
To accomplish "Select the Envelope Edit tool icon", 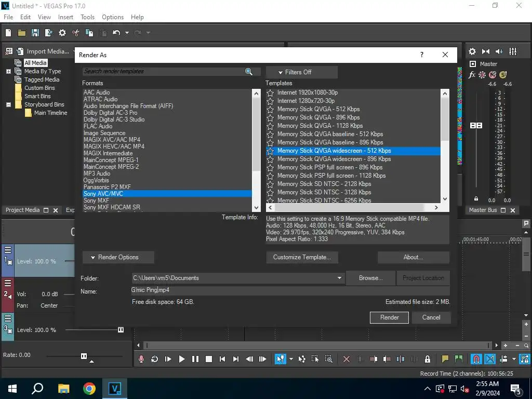I will pyautogui.click(x=302, y=359).
